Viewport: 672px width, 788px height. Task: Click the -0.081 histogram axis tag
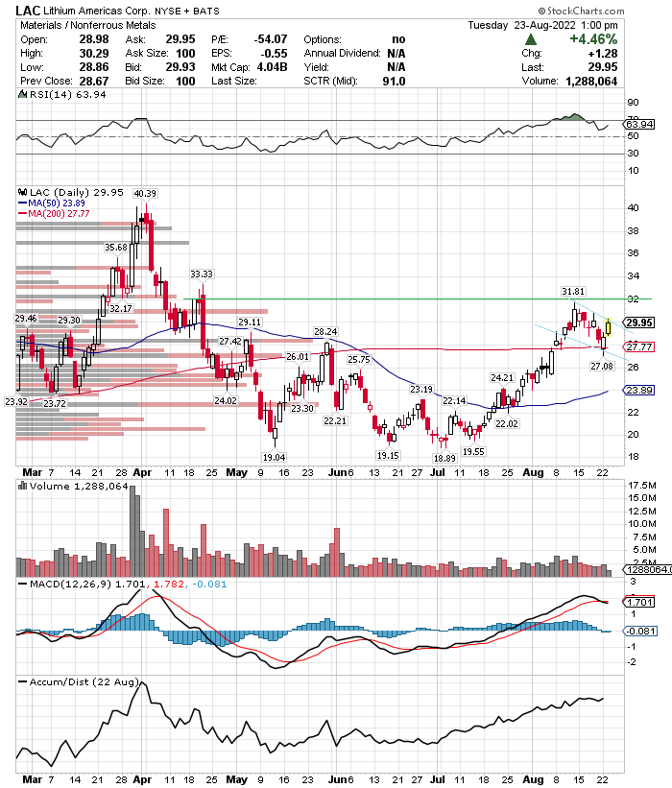click(x=640, y=631)
